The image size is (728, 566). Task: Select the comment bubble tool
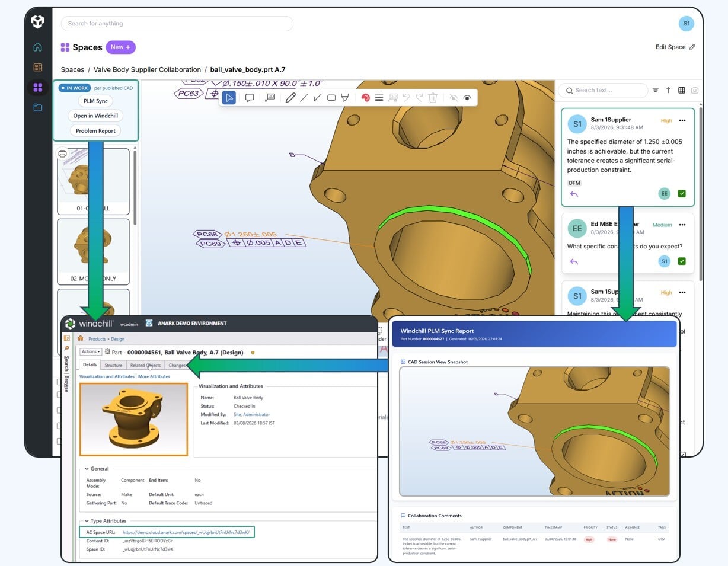250,98
